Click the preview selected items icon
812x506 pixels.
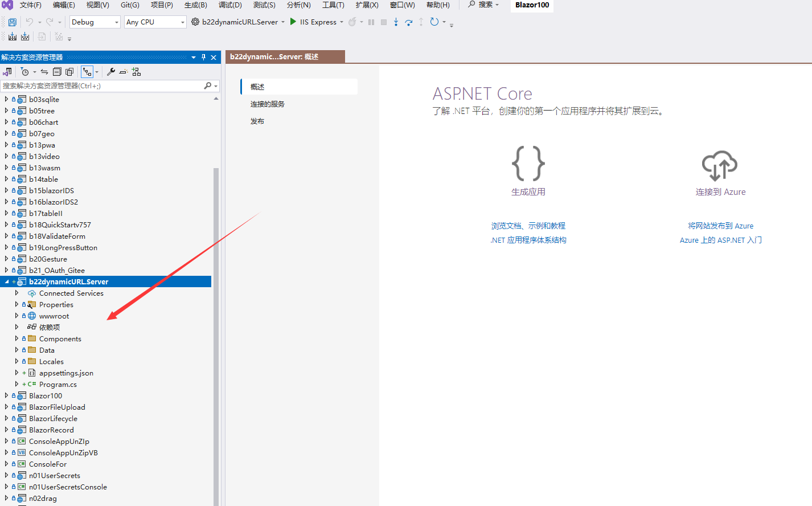click(123, 72)
